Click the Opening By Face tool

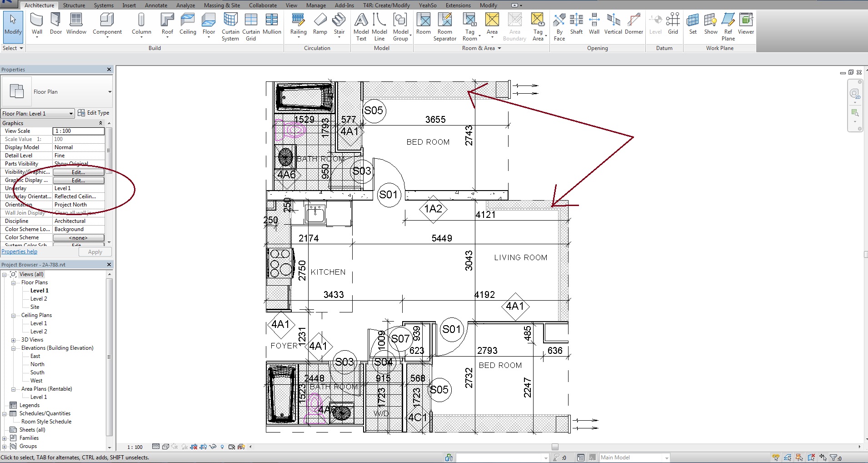click(559, 27)
